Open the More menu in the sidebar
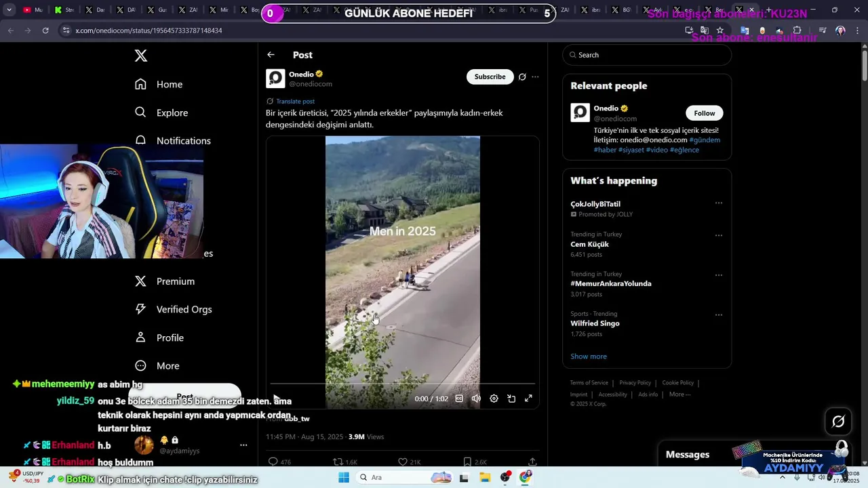The image size is (868, 488). [x=157, y=365]
